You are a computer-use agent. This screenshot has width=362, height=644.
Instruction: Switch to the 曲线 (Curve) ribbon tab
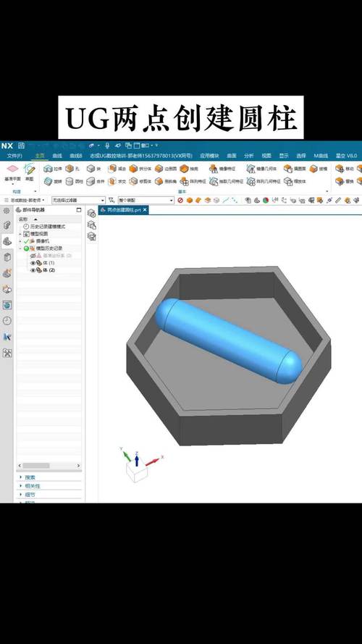[x=56, y=156]
